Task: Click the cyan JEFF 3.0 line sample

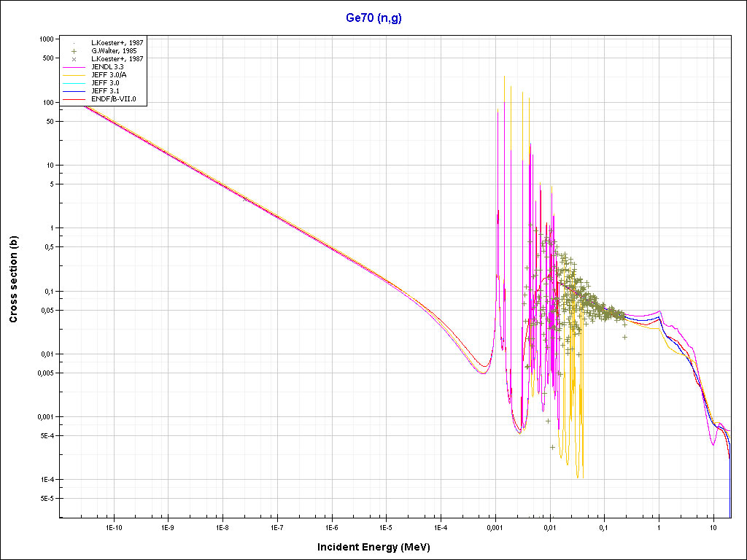Action: 74,83
